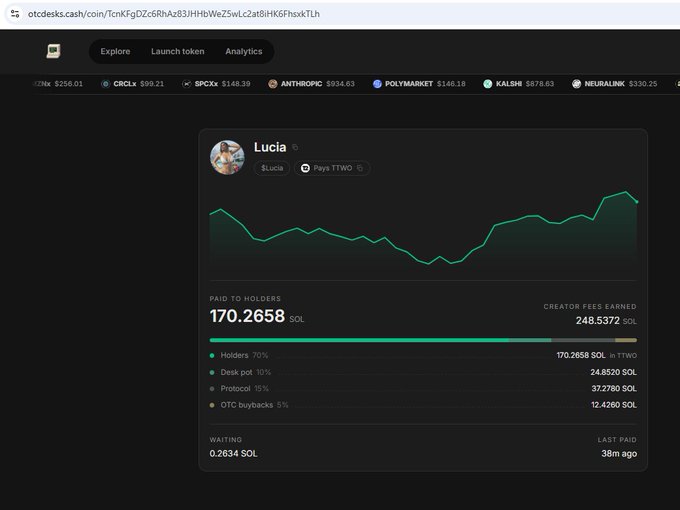Click the fee distribution progress bar
680x510 pixels.
(x=423, y=340)
